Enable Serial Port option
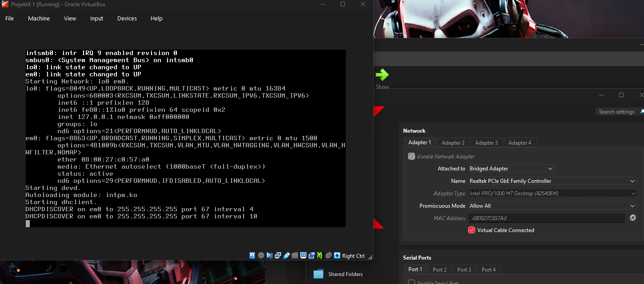This screenshot has width=644, height=284. [x=411, y=282]
